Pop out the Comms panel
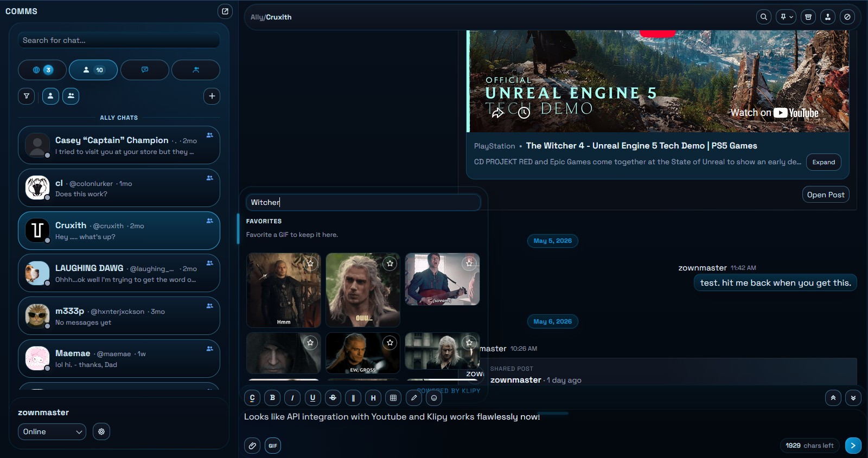 [225, 11]
